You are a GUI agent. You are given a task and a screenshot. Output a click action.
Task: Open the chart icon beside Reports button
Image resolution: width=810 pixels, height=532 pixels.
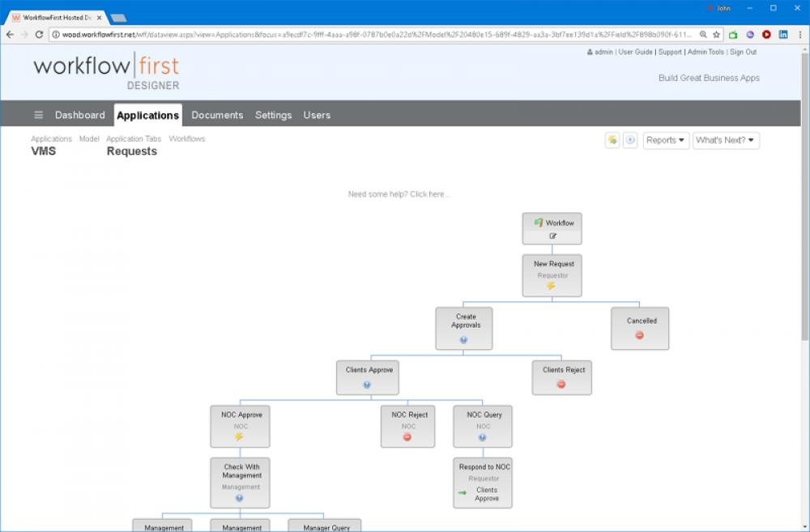(612, 140)
